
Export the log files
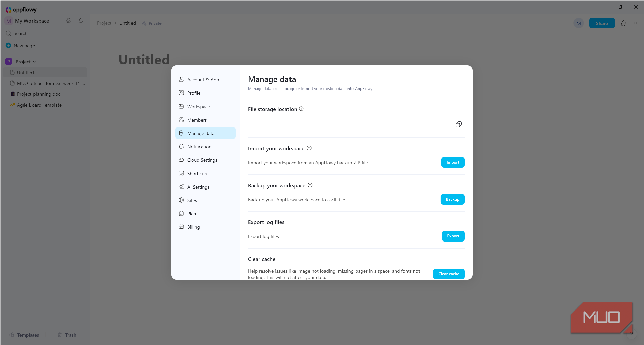click(x=453, y=236)
